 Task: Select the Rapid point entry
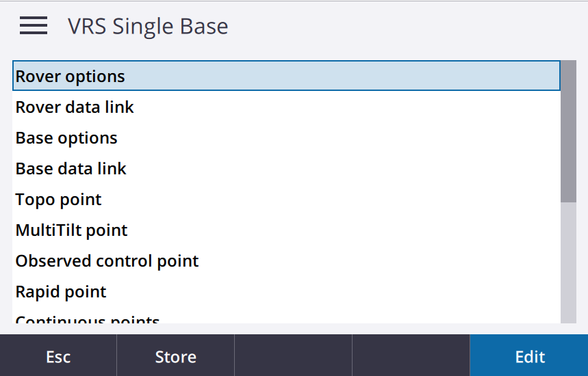click(287, 291)
